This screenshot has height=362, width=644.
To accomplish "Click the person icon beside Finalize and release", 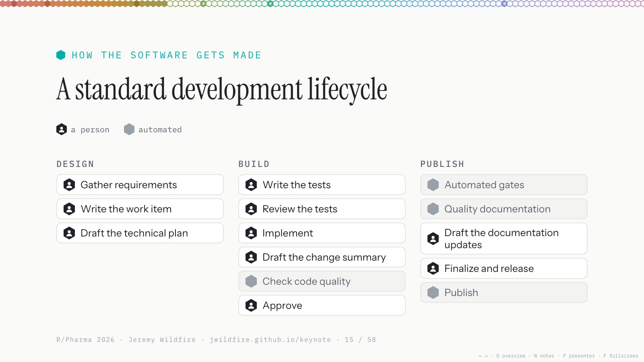I will 433,269.
